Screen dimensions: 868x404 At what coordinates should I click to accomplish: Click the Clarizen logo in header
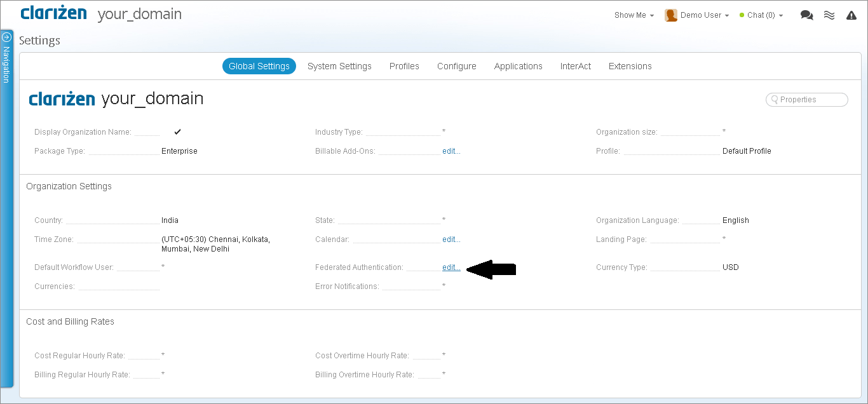click(x=53, y=13)
